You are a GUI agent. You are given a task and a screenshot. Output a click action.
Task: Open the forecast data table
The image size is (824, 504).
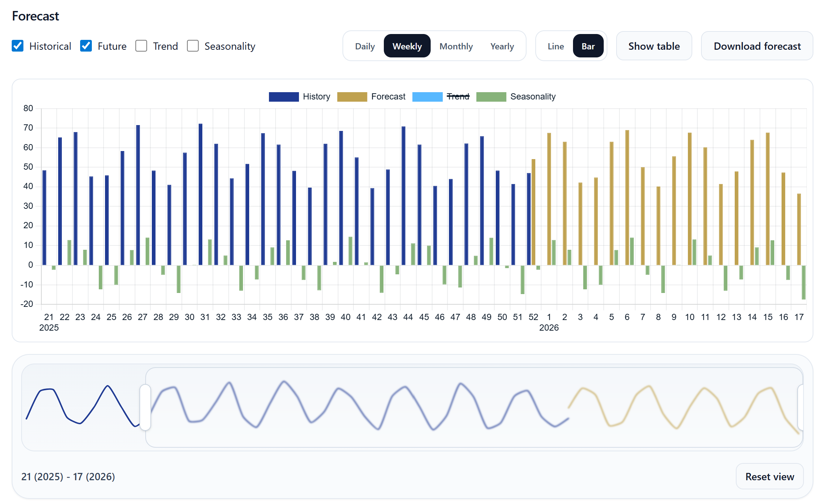[654, 46]
